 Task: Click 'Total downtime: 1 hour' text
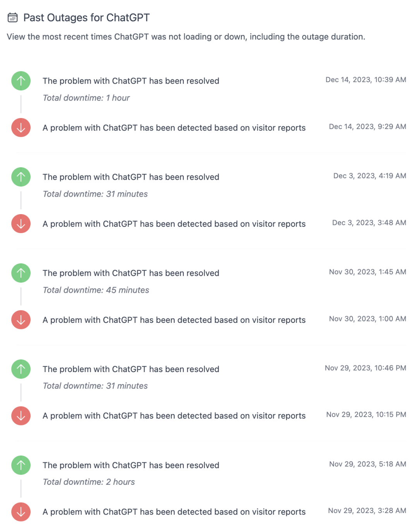coord(86,98)
